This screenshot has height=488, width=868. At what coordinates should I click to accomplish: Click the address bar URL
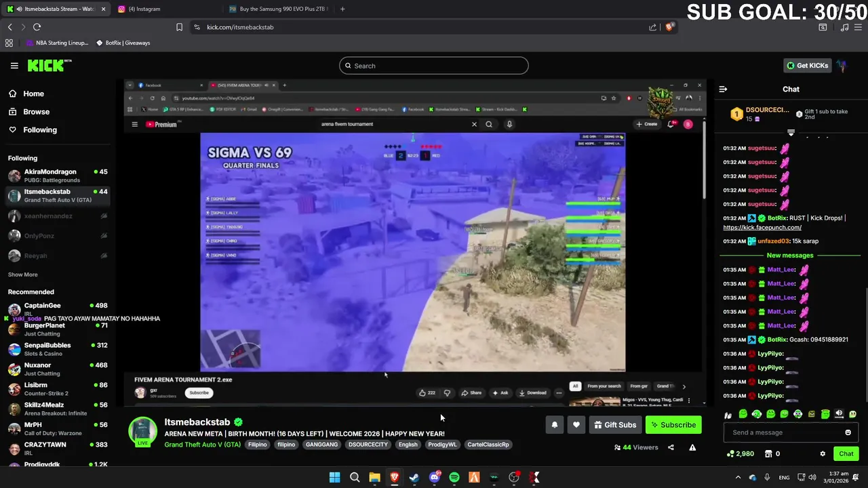point(240,27)
